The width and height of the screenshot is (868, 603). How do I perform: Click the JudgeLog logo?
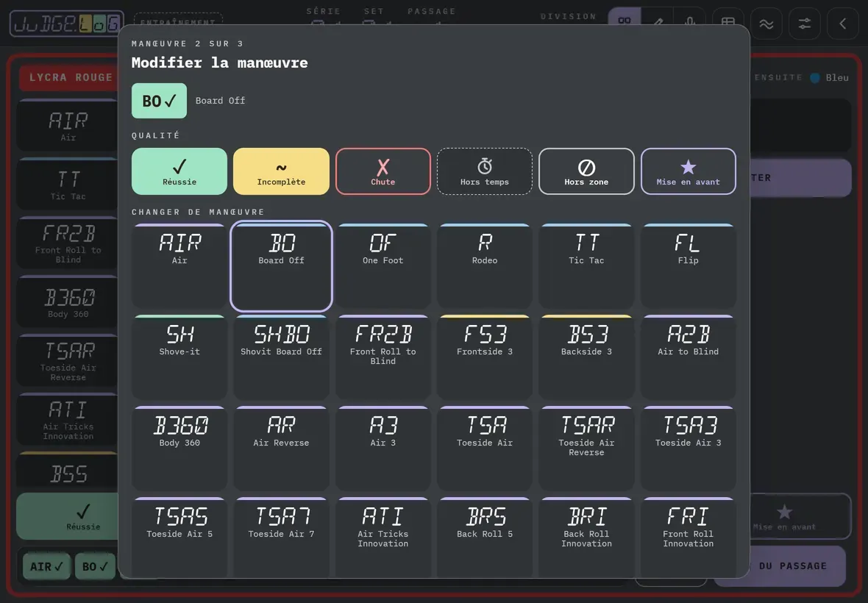pos(66,24)
